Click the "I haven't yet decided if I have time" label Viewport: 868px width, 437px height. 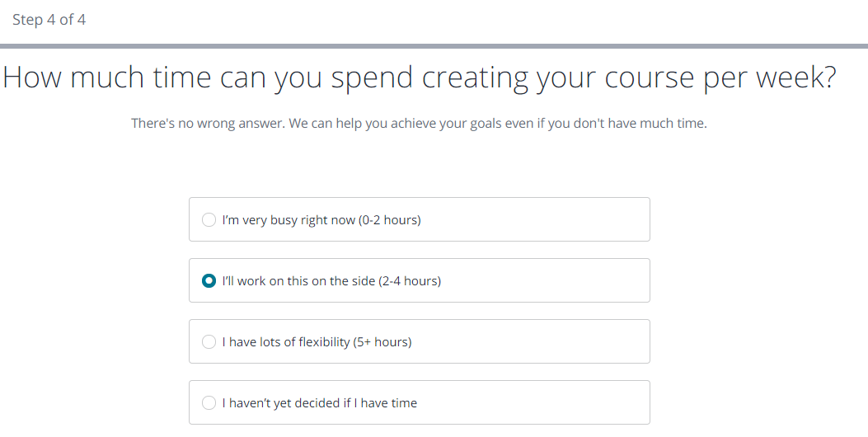(320, 403)
